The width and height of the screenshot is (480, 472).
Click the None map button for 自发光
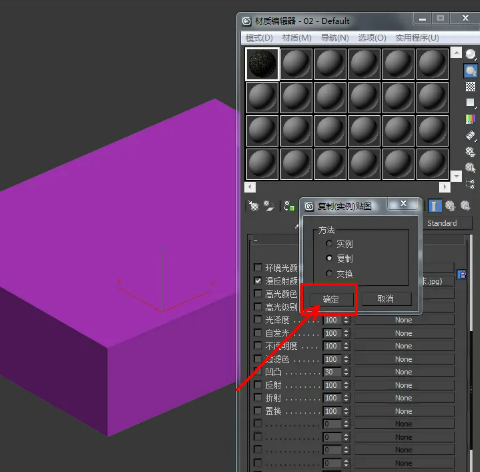tap(404, 333)
